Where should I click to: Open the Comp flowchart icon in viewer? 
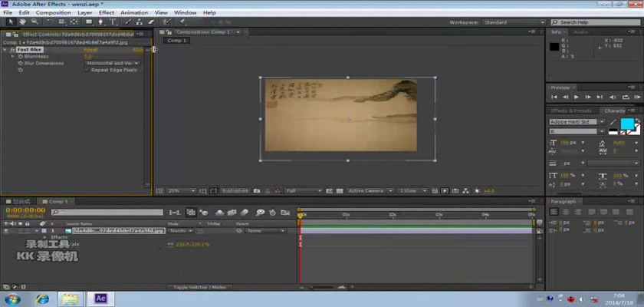click(x=466, y=191)
